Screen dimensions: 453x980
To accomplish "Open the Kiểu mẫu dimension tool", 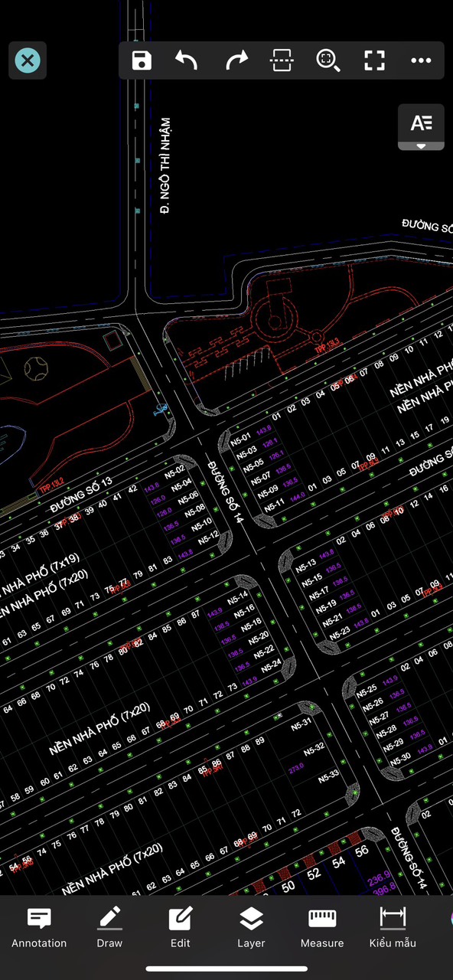I will pyautogui.click(x=393, y=928).
